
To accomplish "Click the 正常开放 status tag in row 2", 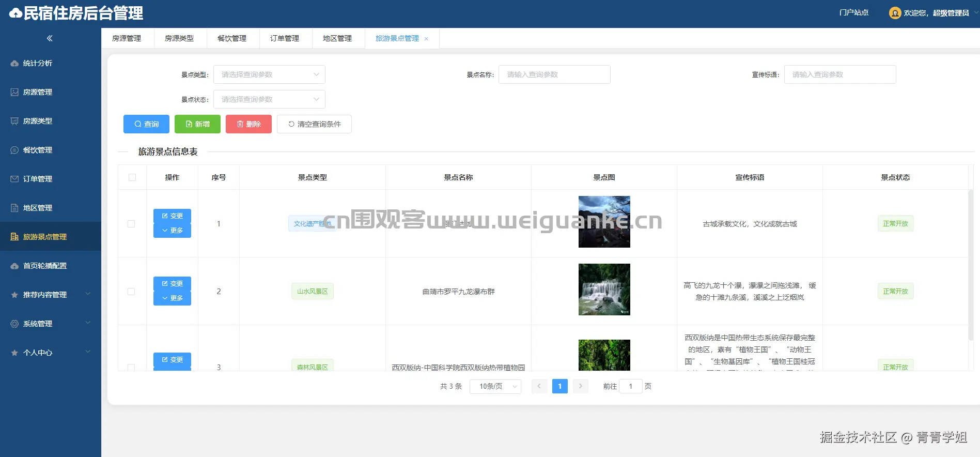I will pyautogui.click(x=895, y=292).
